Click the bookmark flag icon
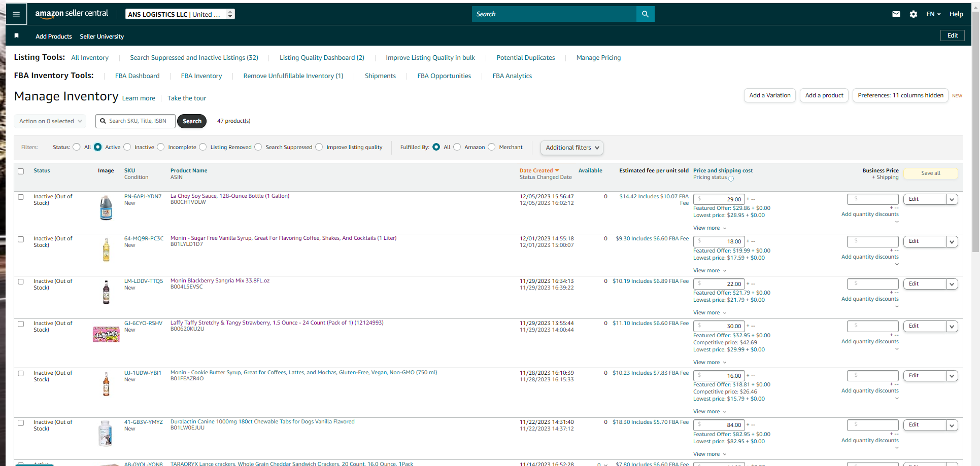 click(x=17, y=35)
